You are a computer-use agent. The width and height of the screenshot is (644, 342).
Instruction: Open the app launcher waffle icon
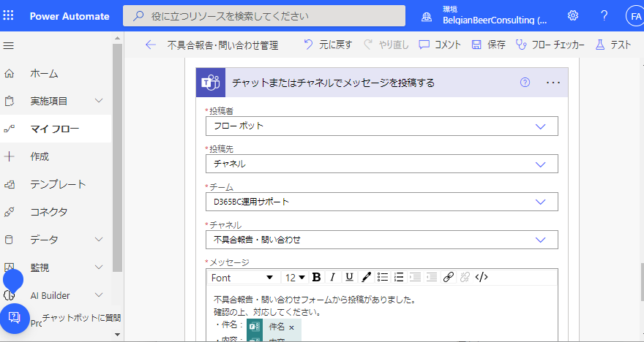8,16
